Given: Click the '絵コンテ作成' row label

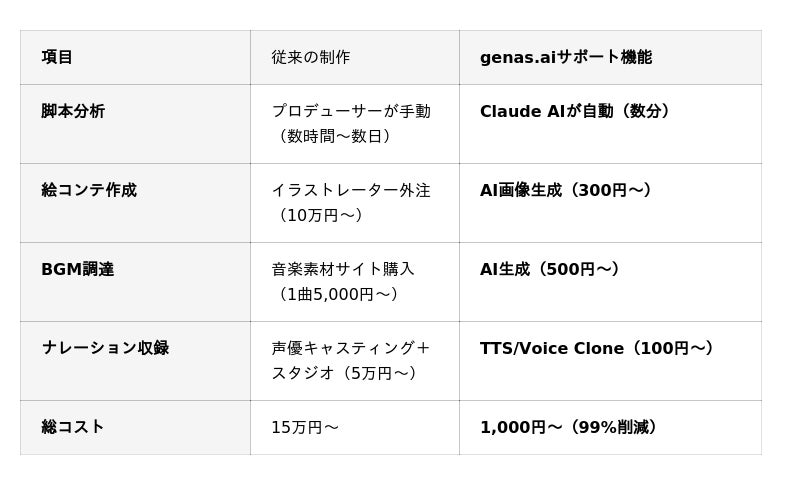Looking at the screenshot, I should (89, 190).
